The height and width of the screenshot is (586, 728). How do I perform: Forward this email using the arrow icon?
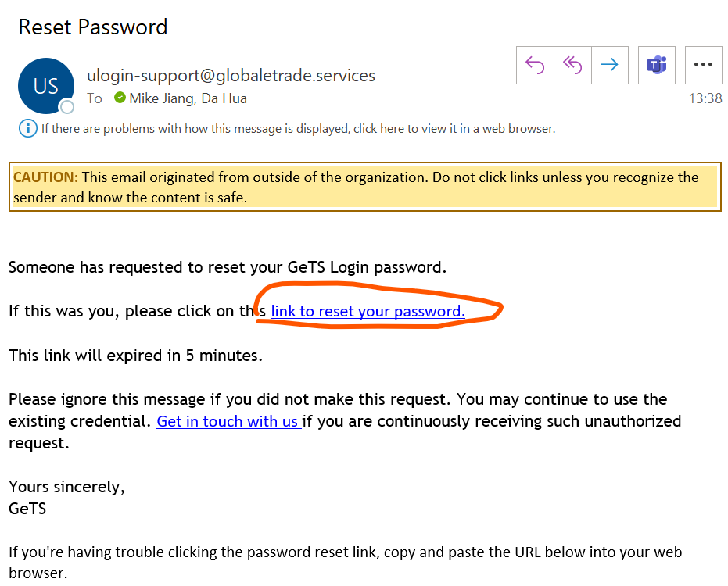[610, 65]
